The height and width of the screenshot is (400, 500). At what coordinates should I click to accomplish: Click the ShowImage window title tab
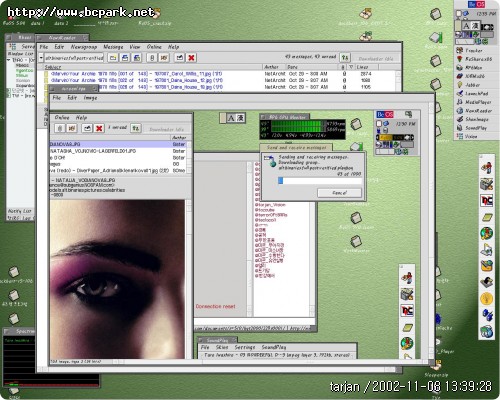pyautogui.click(x=73, y=89)
